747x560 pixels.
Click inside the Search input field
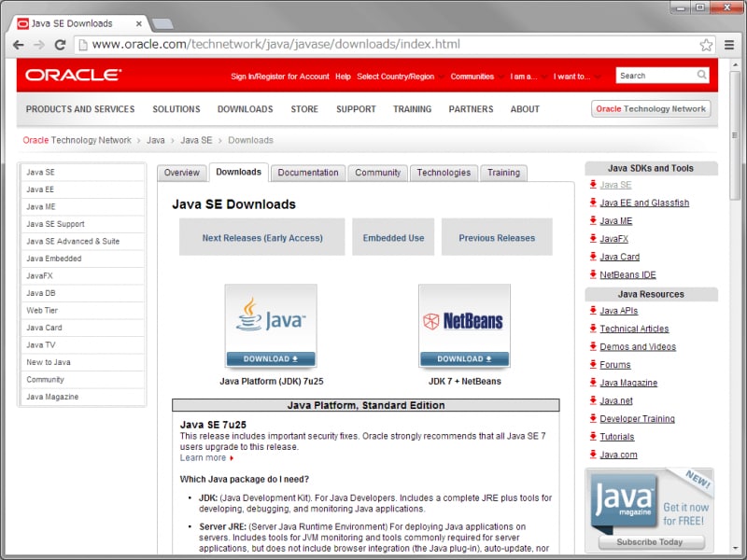(654, 76)
